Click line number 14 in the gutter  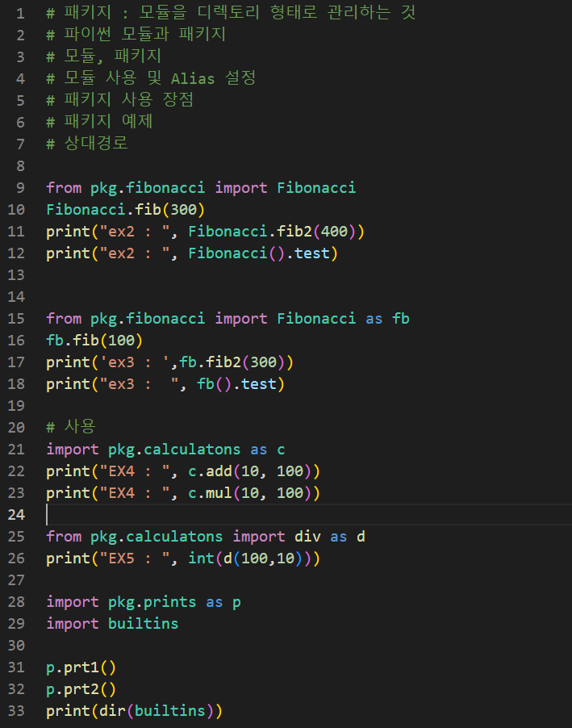[16, 297]
